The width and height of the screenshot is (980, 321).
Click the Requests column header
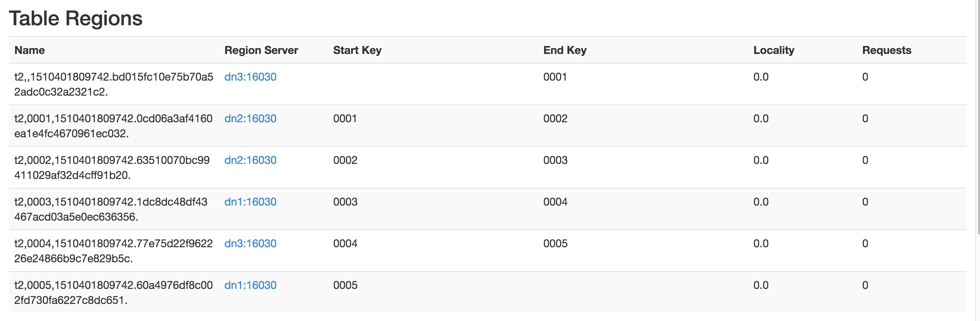[886, 50]
